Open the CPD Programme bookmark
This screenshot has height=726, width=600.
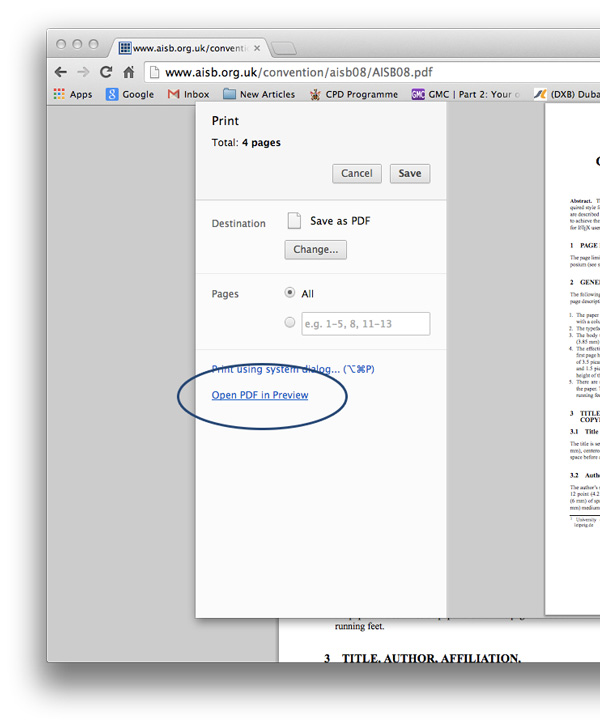click(354, 94)
